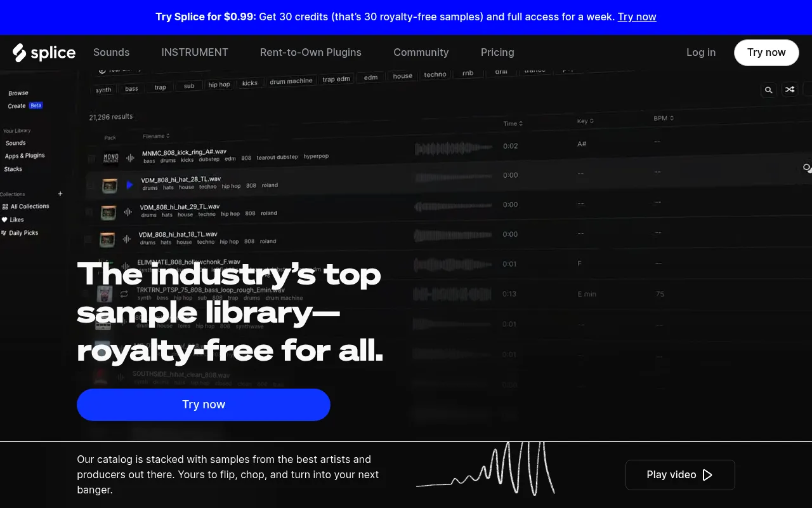Open the Pricing page link
The image size is (812, 508).
(497, 52)
